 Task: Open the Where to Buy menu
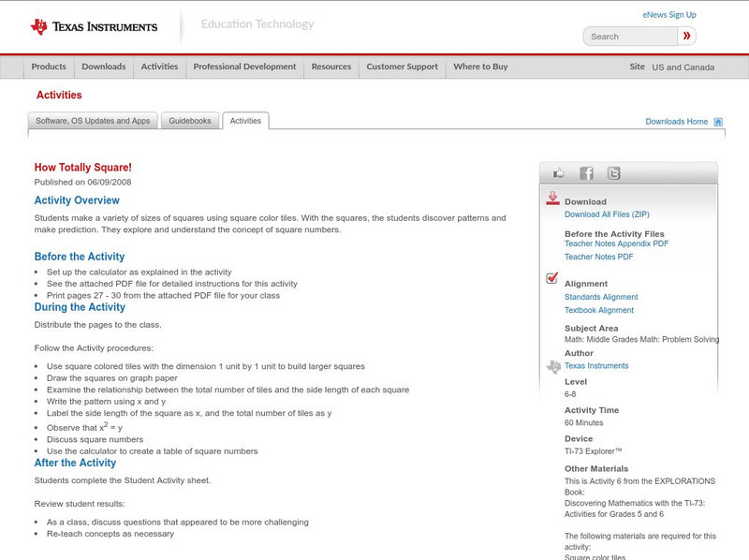point(480,66)
